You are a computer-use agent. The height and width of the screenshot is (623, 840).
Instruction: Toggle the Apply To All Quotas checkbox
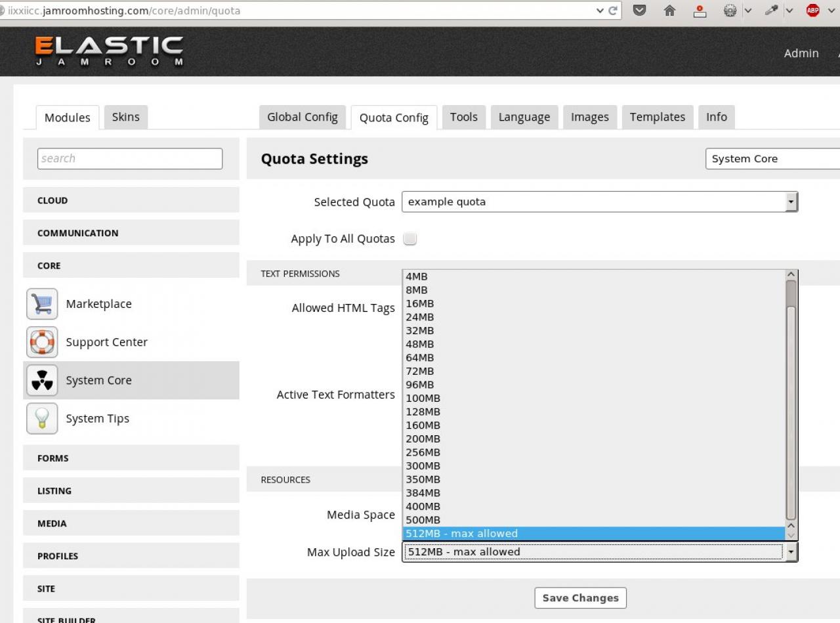[410, 239]
